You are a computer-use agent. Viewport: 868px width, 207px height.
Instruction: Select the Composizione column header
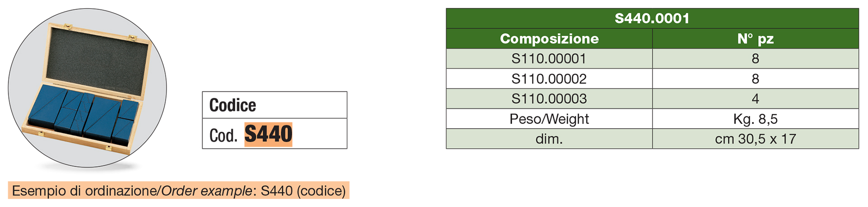pyautogui.click(x=549, y=39)
